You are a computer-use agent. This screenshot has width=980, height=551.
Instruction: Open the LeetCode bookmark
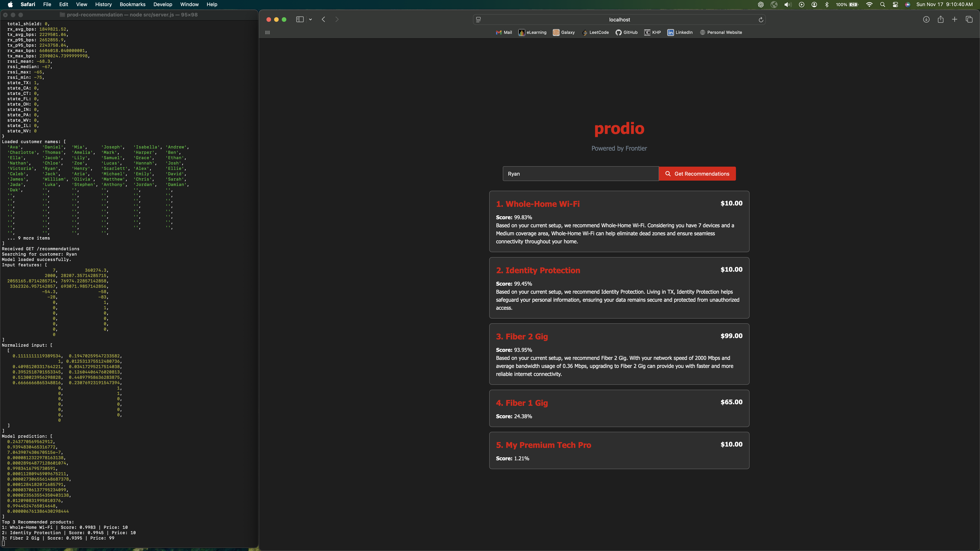[595, 32]
